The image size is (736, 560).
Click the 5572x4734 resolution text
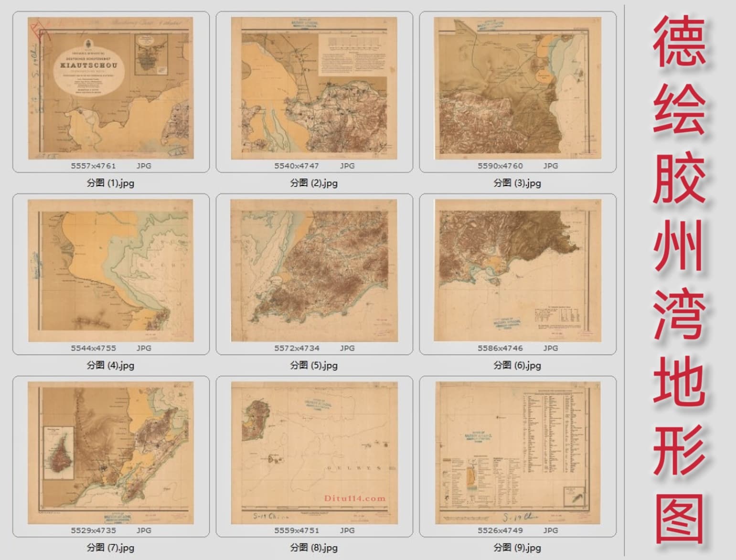pos(297,348)
